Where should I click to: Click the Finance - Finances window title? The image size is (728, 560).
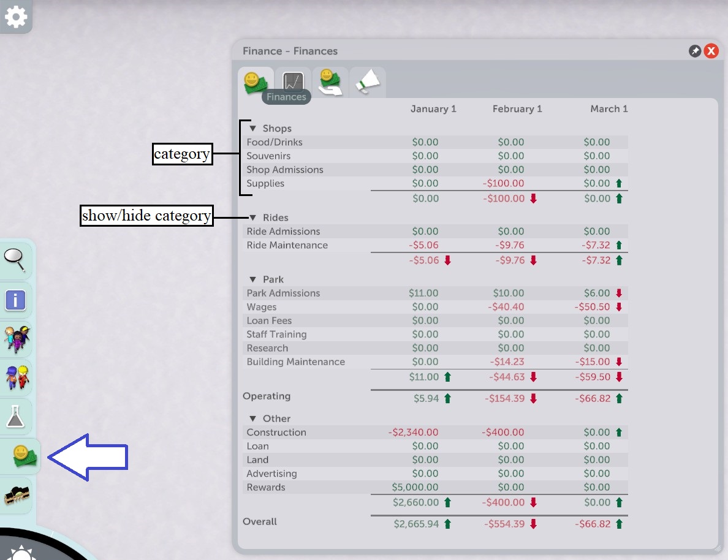pyautogui.click(x=290, y=51)
